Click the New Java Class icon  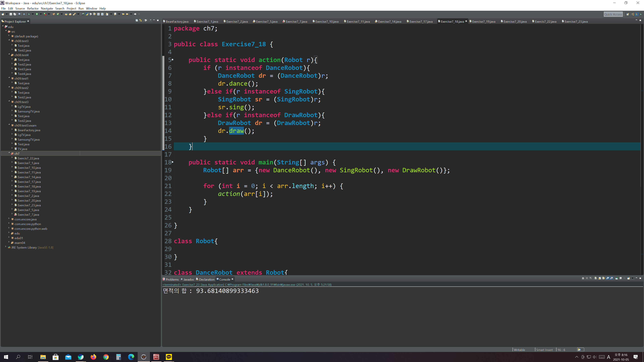click(x=58, y=14)
